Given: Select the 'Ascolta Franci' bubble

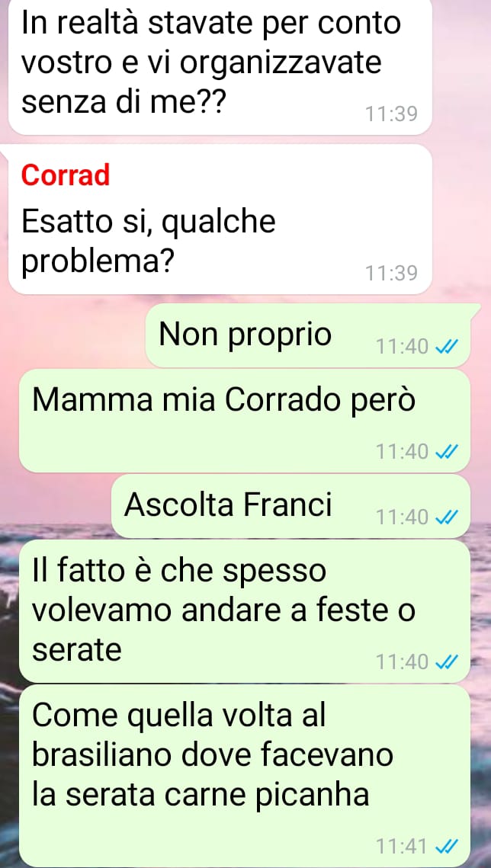Looking at the screenshot, I should point(290,506).
